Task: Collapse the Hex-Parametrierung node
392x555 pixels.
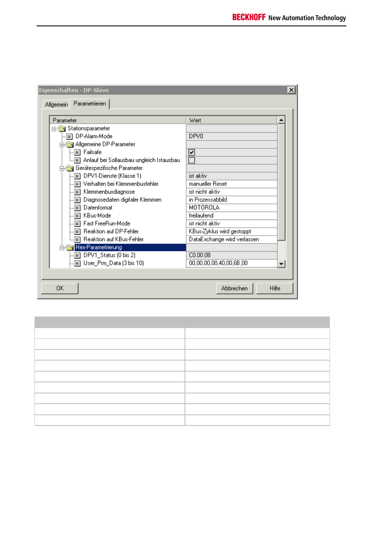Action: pyautogui.click(x=62, y=248)
